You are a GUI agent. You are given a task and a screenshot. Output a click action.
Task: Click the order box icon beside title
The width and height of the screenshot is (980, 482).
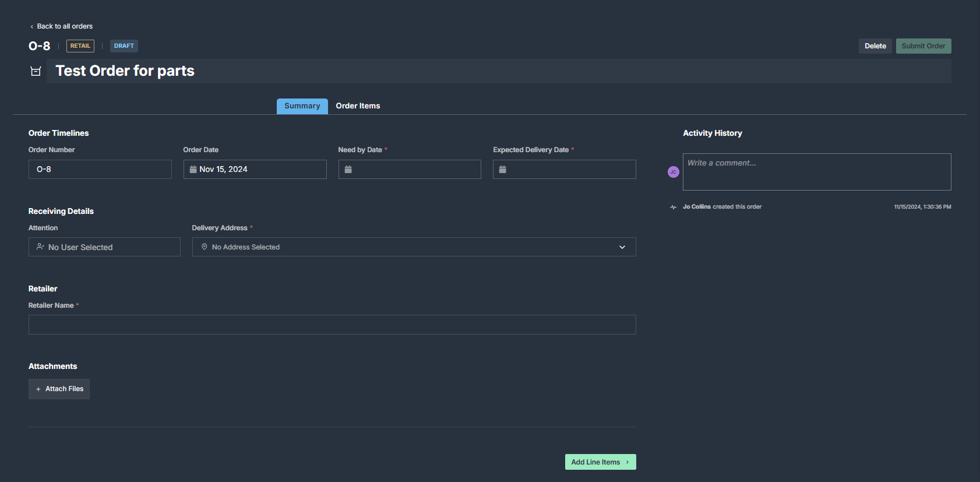click(36, 71)
